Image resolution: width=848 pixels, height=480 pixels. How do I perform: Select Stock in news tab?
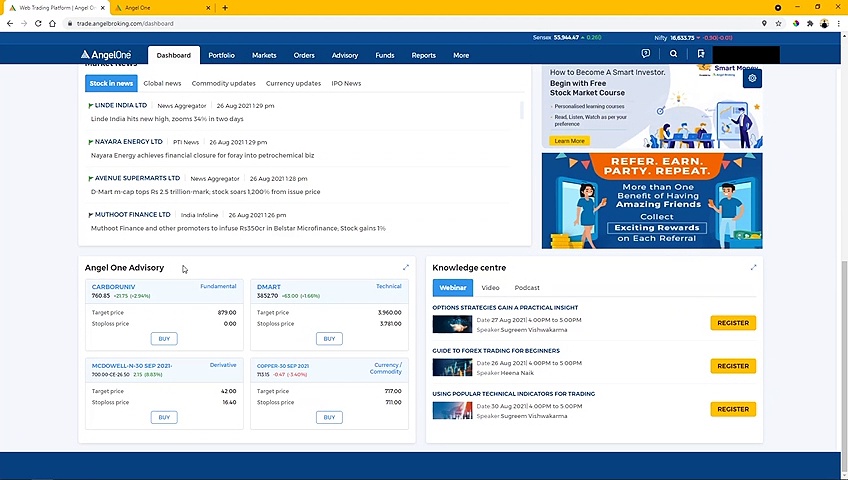point(111,83)
